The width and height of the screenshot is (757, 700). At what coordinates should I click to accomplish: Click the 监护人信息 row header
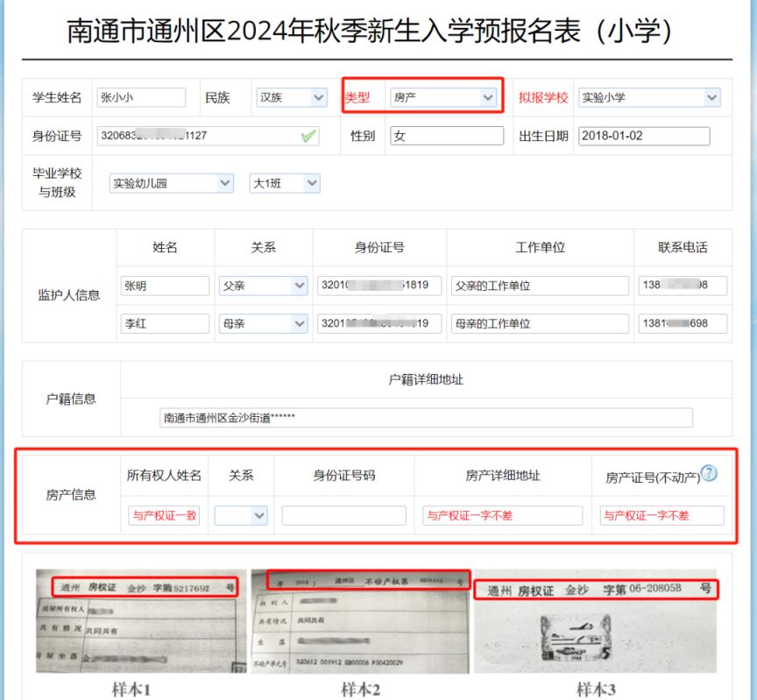click(69, 295)
